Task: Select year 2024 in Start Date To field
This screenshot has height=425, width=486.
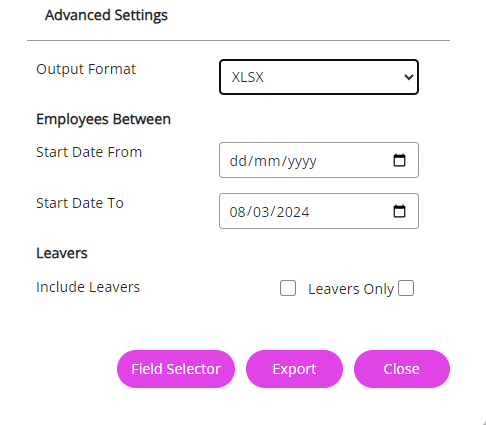Action: pos(293,212)
